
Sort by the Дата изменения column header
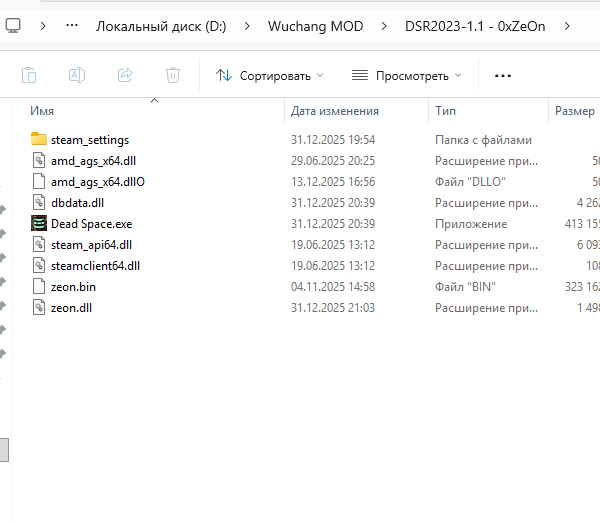[334, 111]
